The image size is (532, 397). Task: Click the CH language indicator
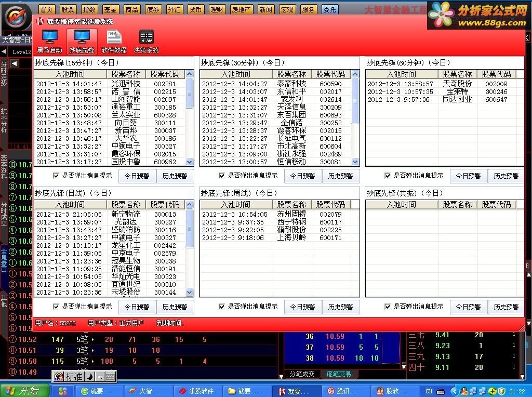pos(429,391)
